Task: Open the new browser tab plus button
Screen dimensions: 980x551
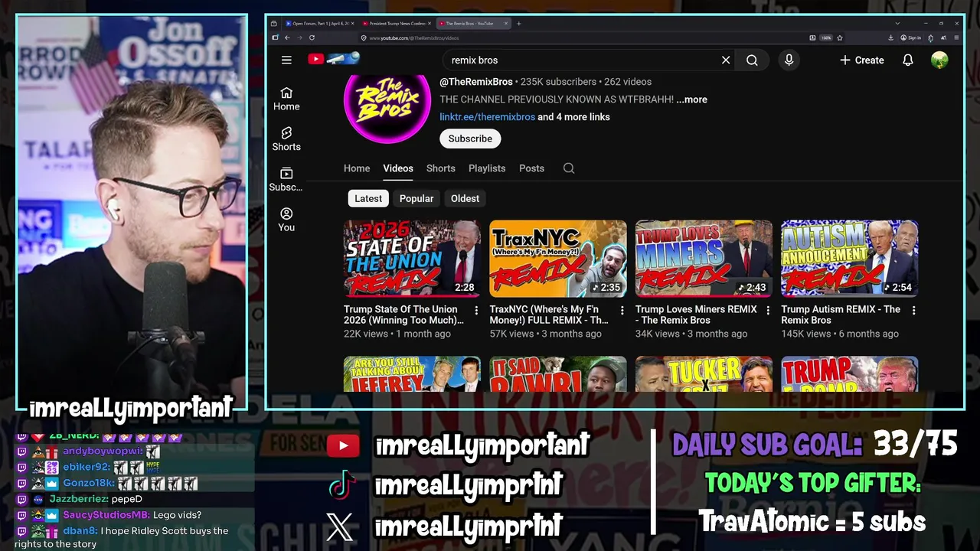Action: click(x=518, y=24)
